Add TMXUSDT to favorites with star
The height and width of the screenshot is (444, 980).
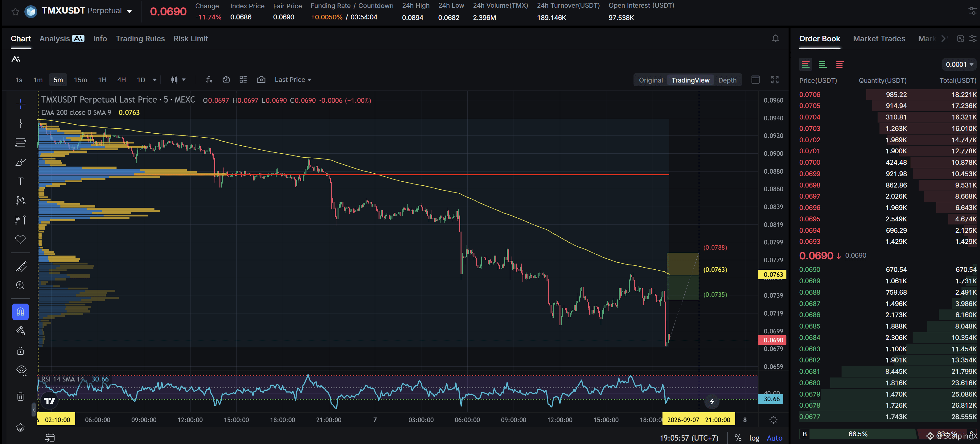coord(15,11)
